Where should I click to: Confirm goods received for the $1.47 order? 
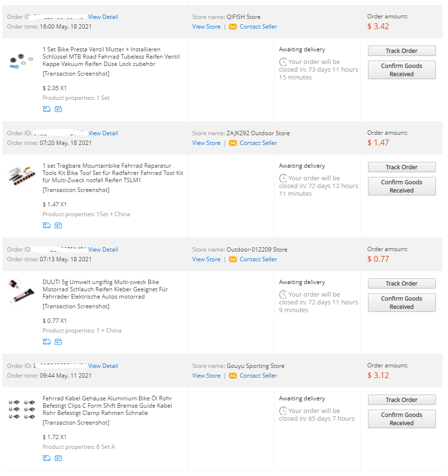[x=401, y=186]
